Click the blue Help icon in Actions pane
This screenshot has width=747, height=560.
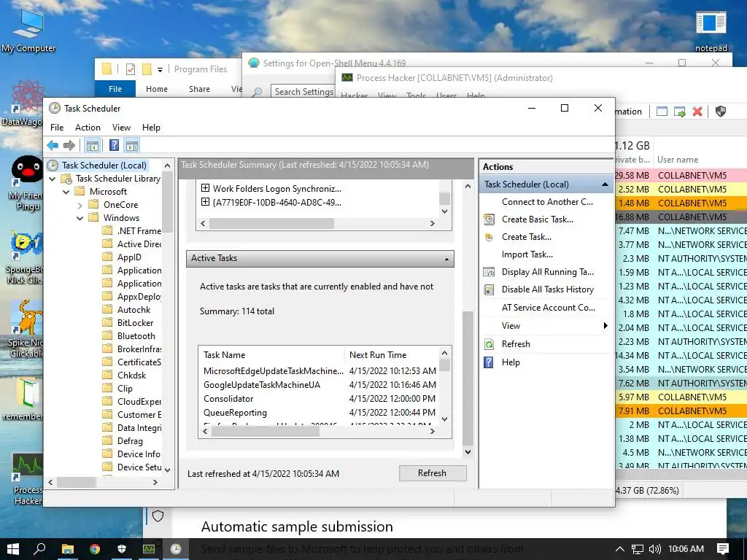click(x=489, y=362)
